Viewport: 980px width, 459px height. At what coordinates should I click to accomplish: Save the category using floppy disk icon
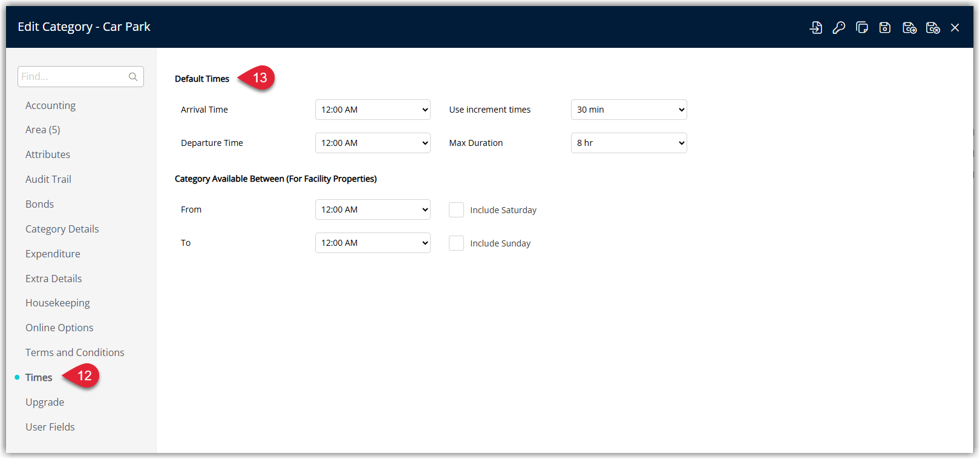pos(885,27)
